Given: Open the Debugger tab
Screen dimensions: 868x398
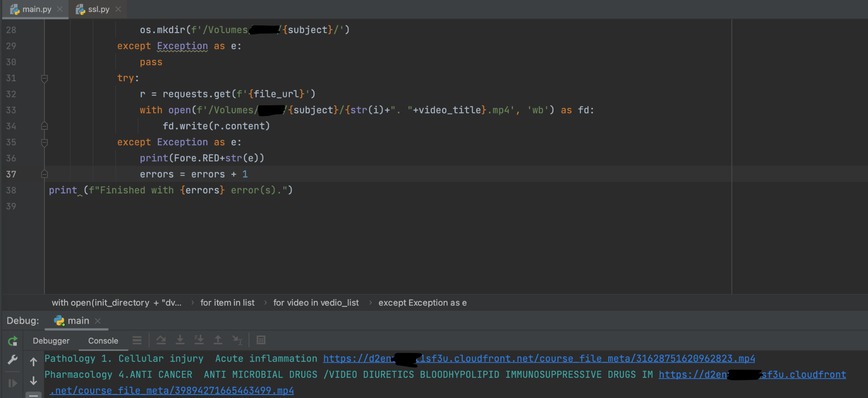Looking at the screenshot, I should [x=51, y=341].
